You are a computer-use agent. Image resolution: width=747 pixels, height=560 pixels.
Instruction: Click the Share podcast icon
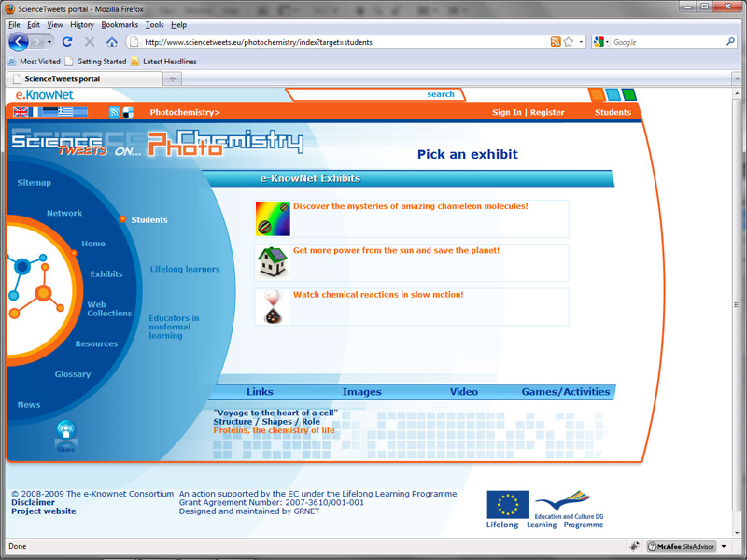(65, 435)
